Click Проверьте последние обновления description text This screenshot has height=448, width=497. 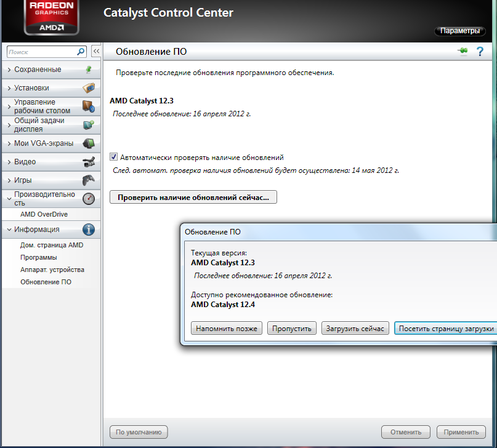225,73
